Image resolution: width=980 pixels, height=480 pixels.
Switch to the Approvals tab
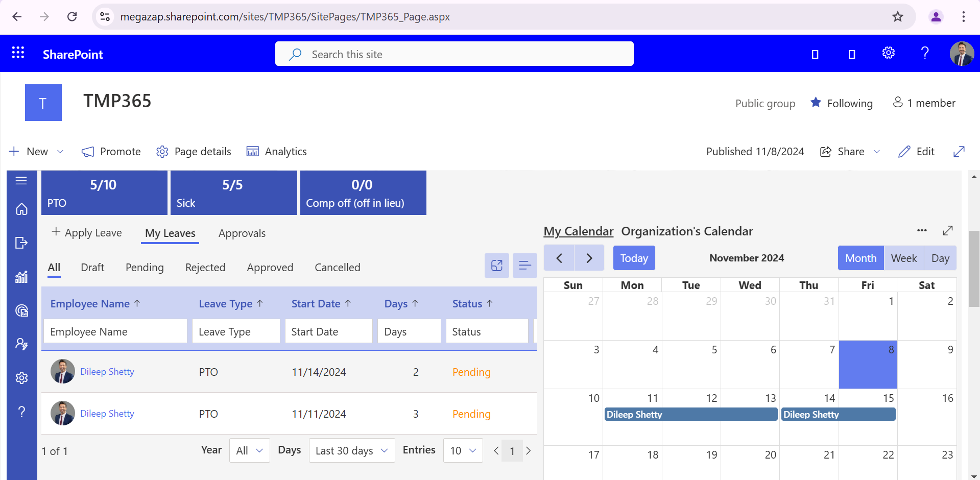tap(242, 233)
